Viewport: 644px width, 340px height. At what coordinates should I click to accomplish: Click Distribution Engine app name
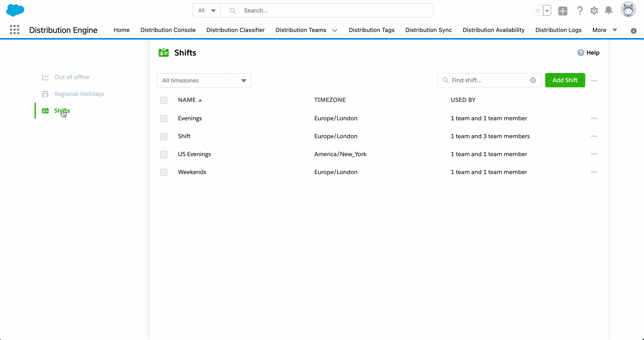tap(63, 30)
